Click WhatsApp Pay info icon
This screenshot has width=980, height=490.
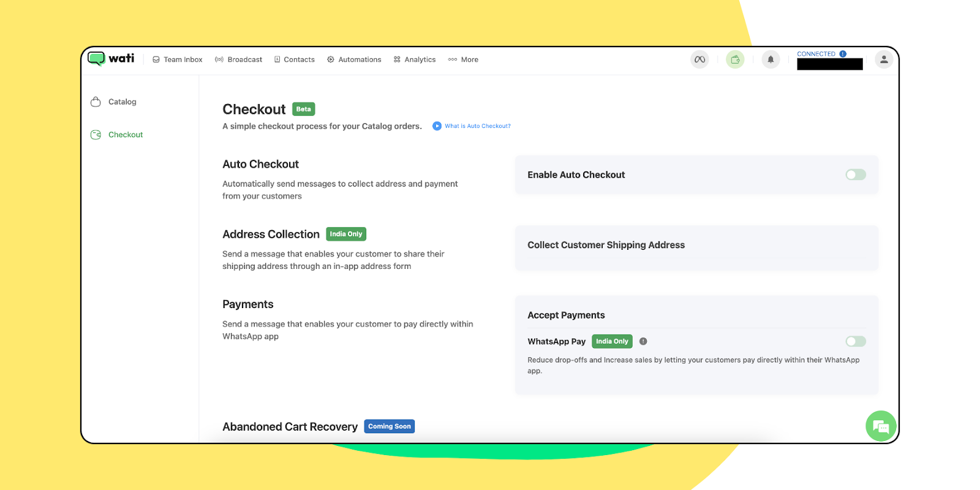643,341
